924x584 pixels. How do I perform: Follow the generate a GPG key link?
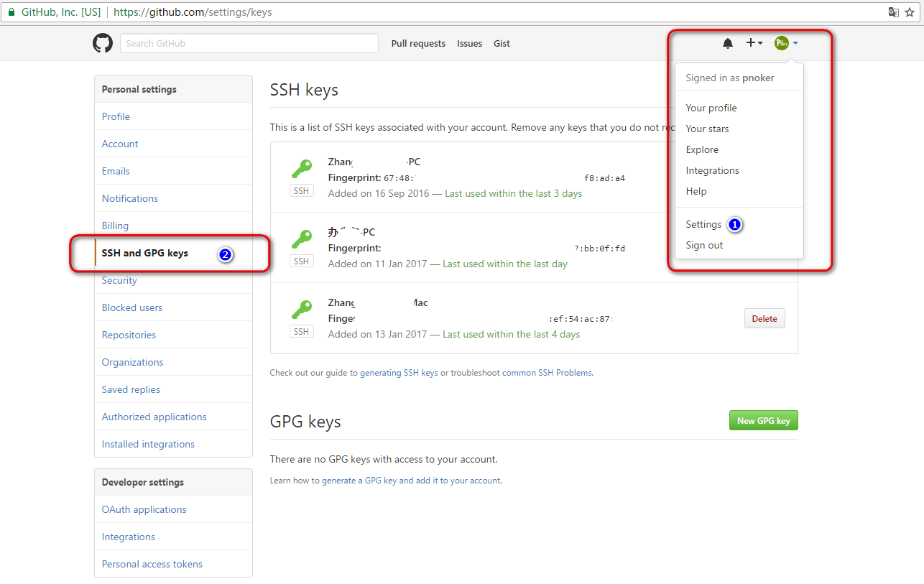[x=359, y=481]
